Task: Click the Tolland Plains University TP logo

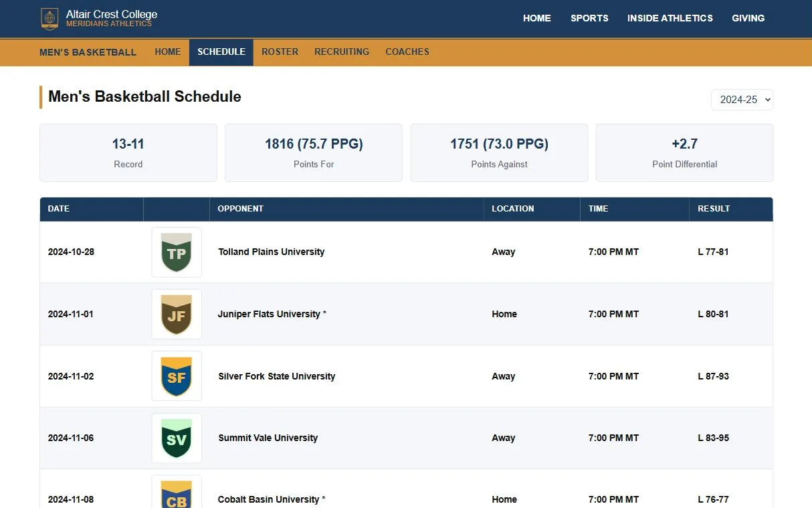Action: pos(177,252)
